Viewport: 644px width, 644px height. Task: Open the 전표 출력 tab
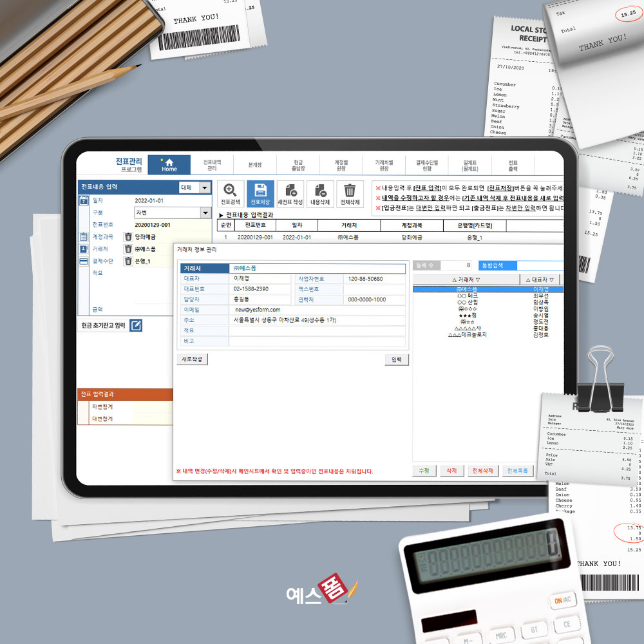click(x=513, y=165)
